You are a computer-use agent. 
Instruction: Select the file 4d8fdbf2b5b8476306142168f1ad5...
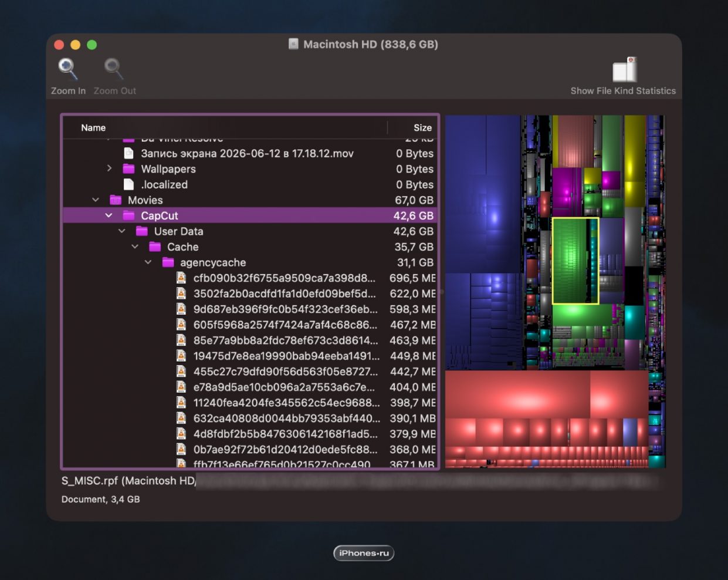[x=286, y=434]
